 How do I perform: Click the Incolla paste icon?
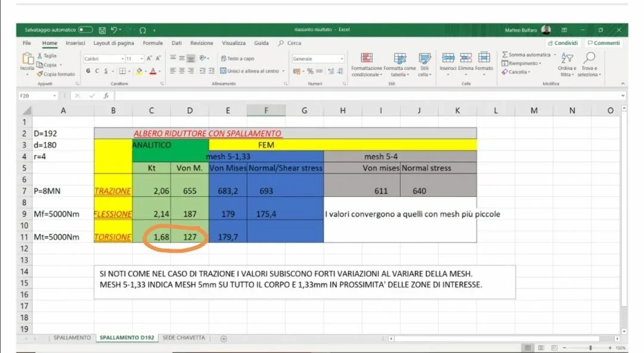pyautogui.click(x=27, y=59)
